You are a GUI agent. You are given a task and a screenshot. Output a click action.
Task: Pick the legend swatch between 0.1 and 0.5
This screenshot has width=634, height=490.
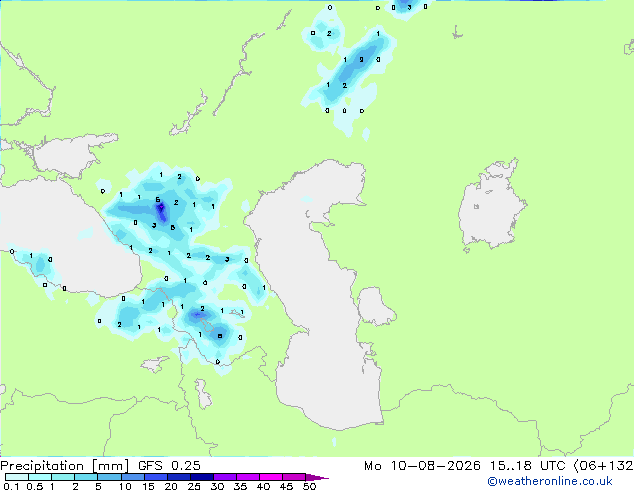tap(17, 477)
